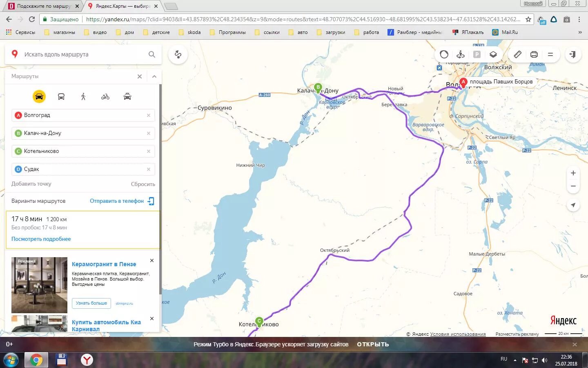
Task: Remove the Котельниково waypoint
Action: [x=149, y=151]
